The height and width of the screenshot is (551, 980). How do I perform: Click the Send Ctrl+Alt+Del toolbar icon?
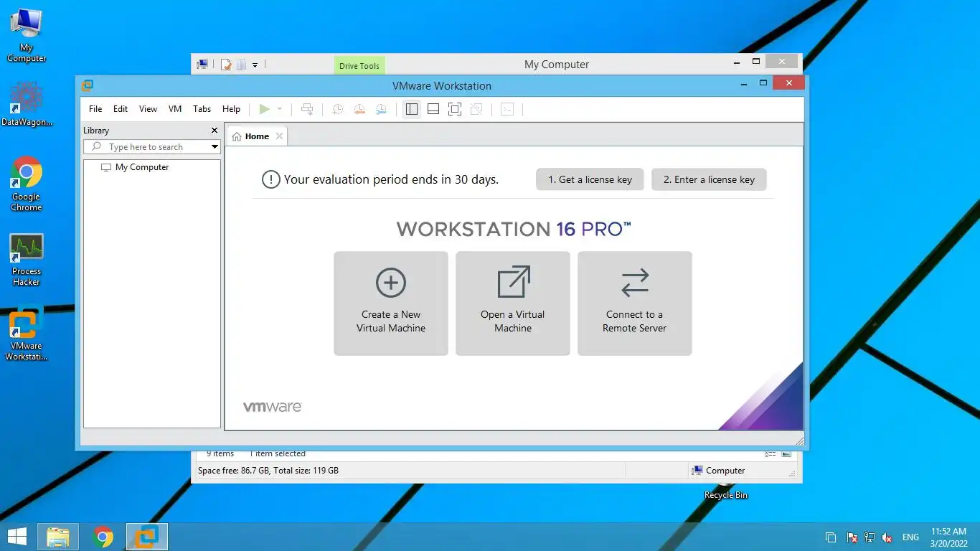click(307, 109)
